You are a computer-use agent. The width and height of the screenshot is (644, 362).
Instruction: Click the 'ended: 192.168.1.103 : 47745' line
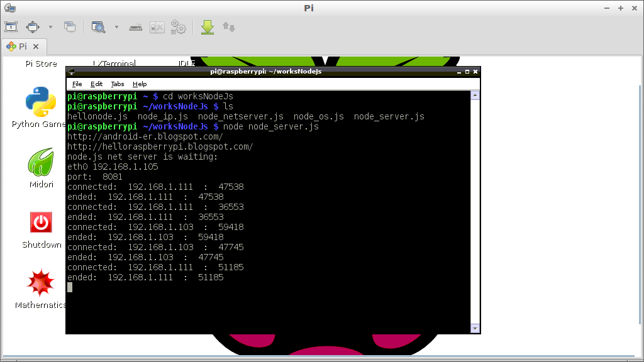tap(145, 257)
